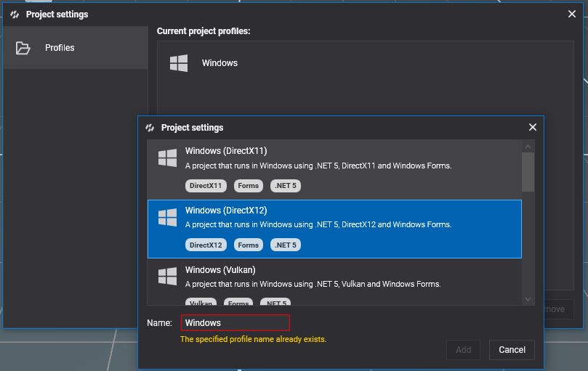This screenshot has width=588, height=371.
Task: Choose the Windows (DirectX11) template title
Action: (226, 151)
